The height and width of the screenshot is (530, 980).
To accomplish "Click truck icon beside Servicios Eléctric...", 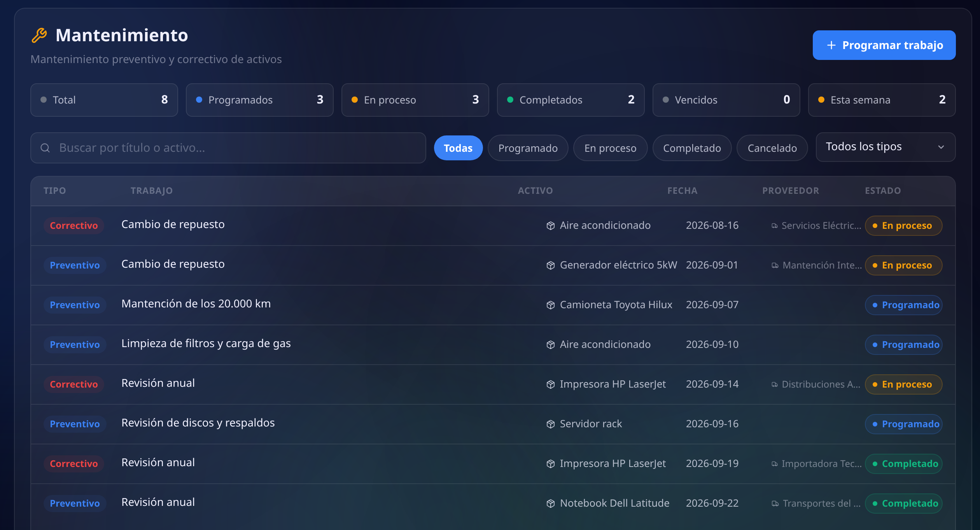I will 775,226.
